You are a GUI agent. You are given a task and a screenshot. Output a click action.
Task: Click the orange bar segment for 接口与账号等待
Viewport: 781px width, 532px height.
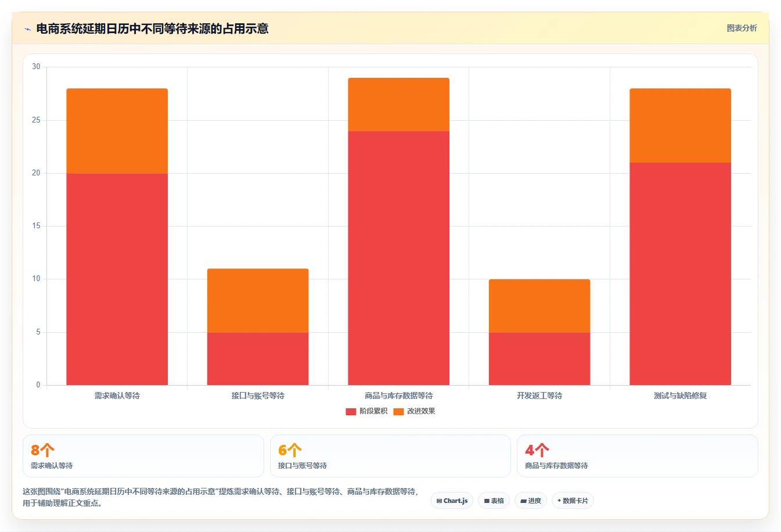258,300
